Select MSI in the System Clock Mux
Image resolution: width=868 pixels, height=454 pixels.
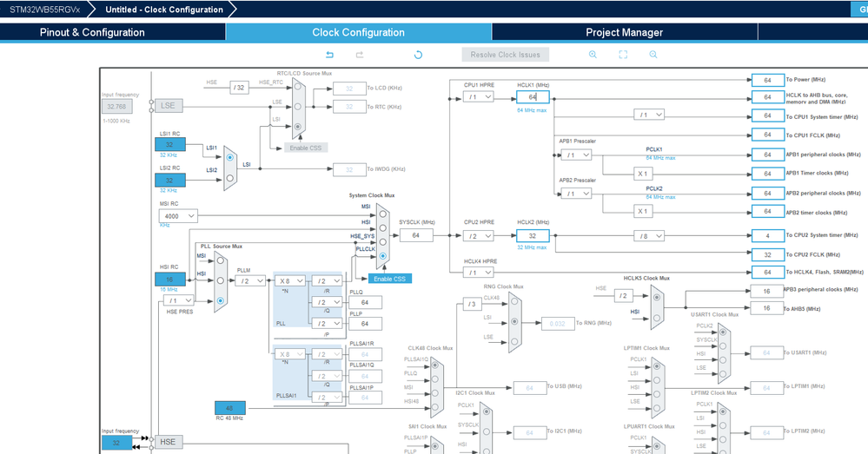382,214
